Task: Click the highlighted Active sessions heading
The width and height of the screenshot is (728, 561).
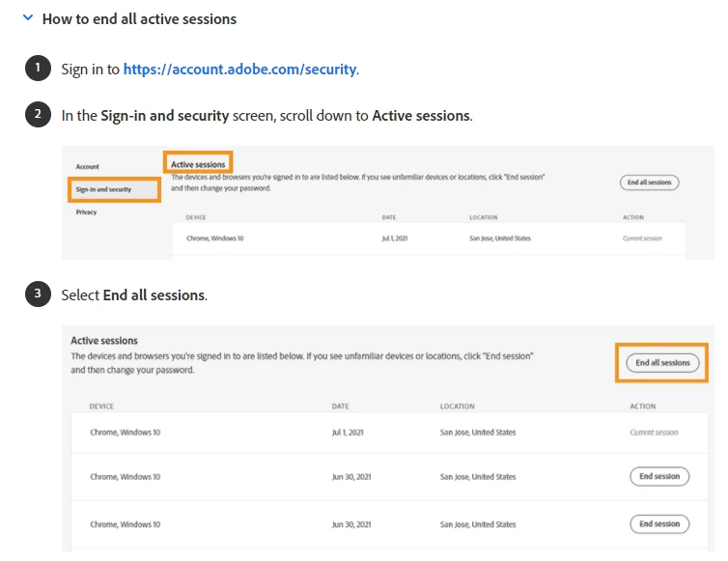Action: (x=198, y=165)
